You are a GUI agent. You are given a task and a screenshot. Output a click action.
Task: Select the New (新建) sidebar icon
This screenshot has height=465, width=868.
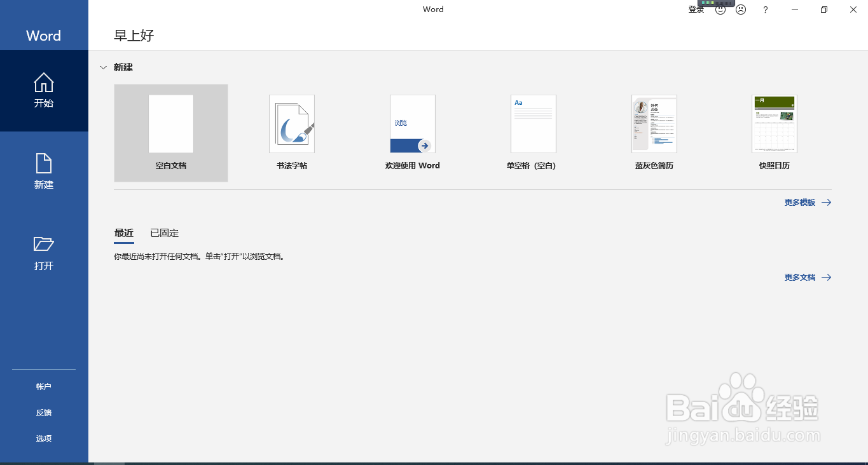click(43, 172)
